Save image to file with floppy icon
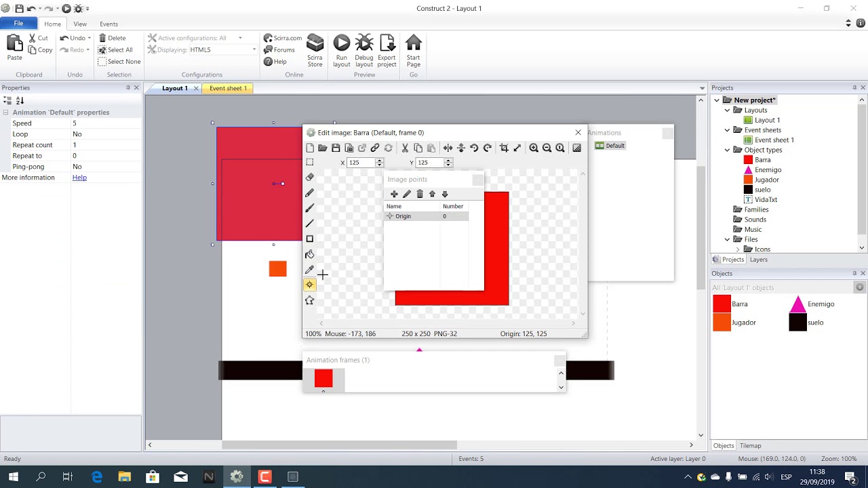868x488 pixels. pyautogui.click(x=336, y=148)
